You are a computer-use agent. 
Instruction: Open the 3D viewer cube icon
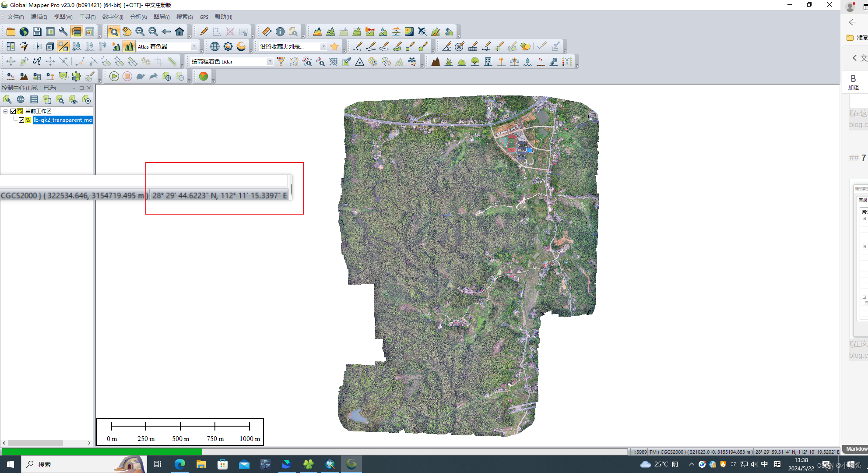coord(50,46)
